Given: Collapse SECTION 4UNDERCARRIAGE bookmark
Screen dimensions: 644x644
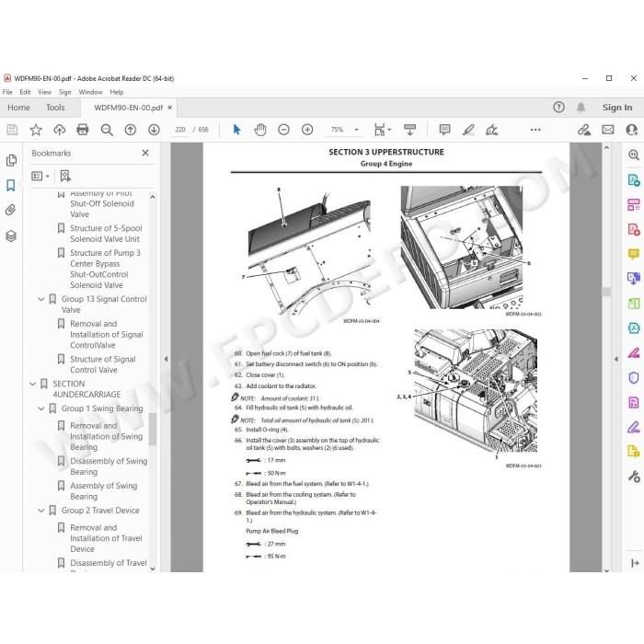Looking at the screenshot, I should [32, 384].
